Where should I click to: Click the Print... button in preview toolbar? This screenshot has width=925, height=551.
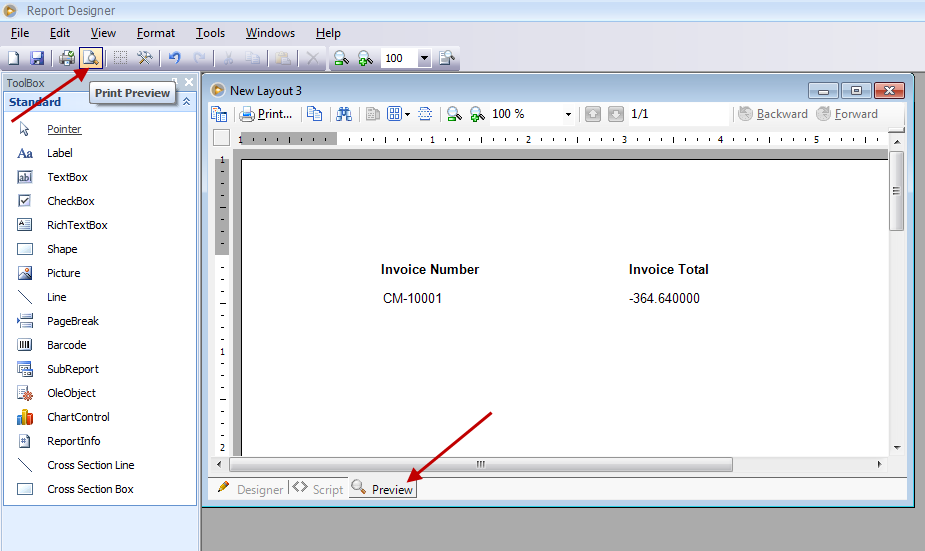(266, 114)
